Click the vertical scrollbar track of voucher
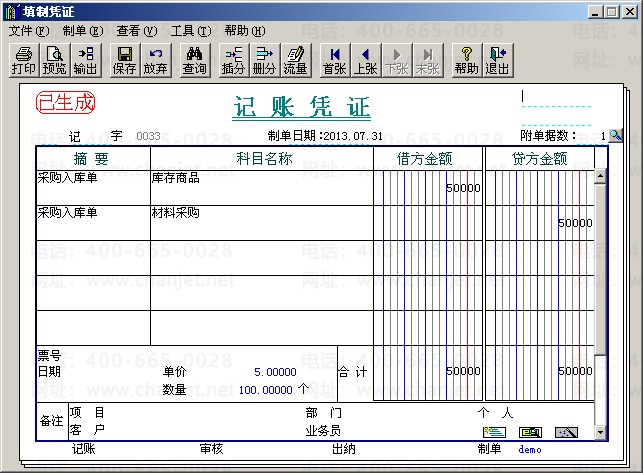This screenshot has width=643, height=473. click(x=600, y=390)
